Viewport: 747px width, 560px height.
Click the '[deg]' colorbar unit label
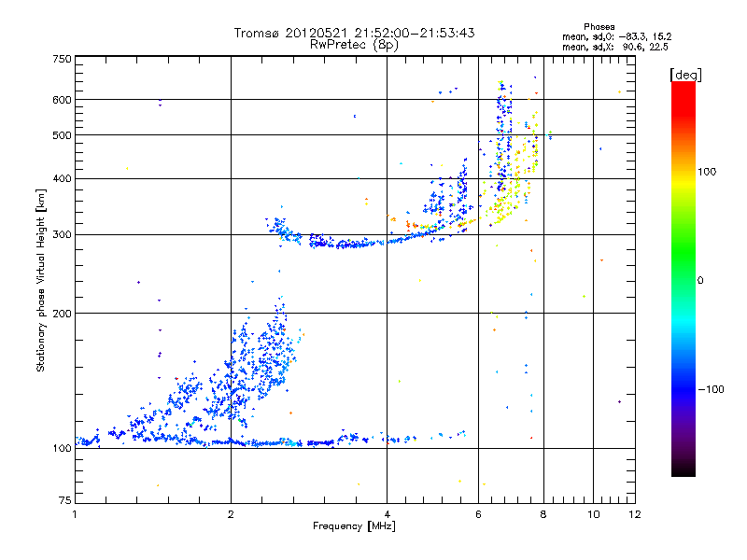point(685,75)
